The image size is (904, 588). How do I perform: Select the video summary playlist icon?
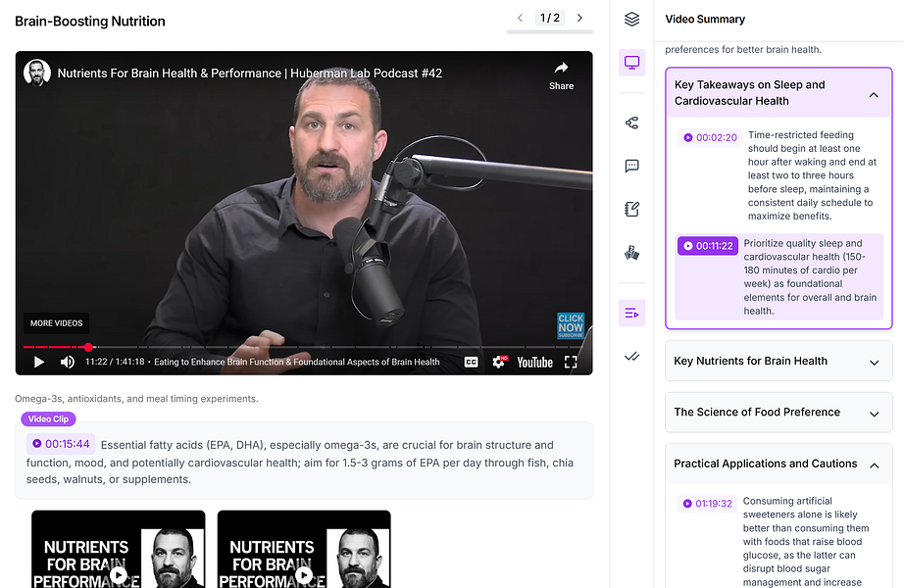pyautogui.click(x=631, y=313)
